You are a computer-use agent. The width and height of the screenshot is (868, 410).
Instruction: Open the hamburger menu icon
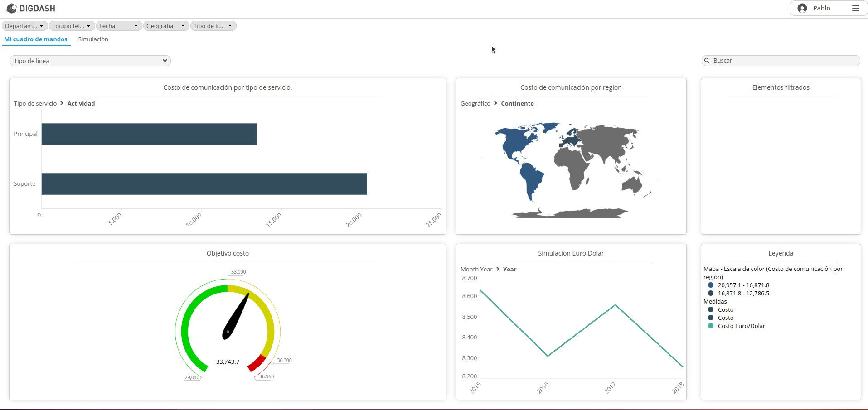[855, 8]
